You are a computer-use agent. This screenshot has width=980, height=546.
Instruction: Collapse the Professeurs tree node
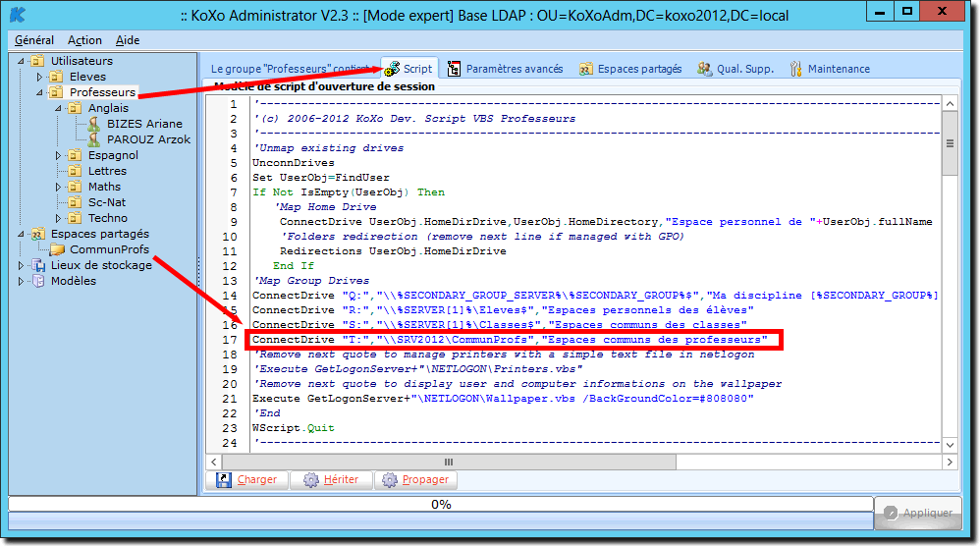point(39,92)
